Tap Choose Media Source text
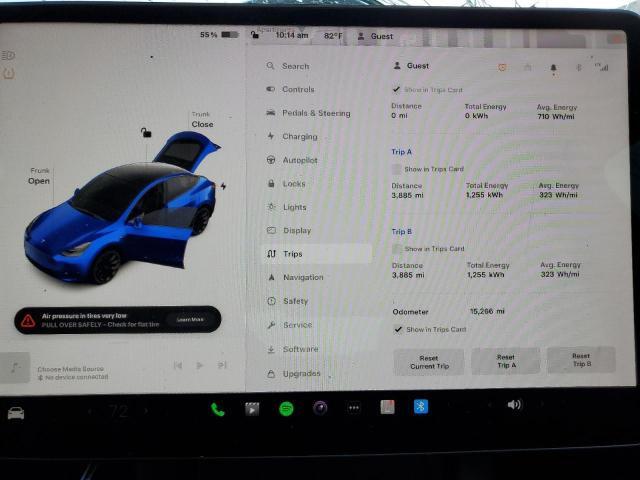Screen dimensions: 640x480 [71, 369]
